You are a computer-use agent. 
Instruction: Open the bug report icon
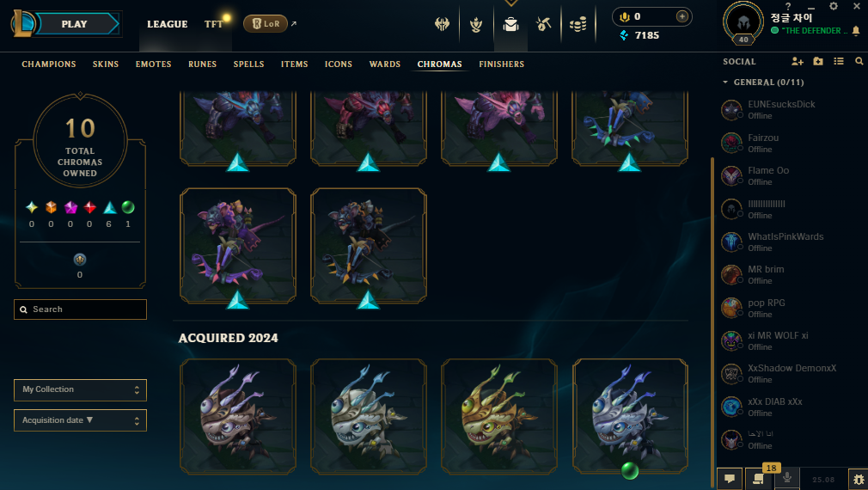[859, 479]
